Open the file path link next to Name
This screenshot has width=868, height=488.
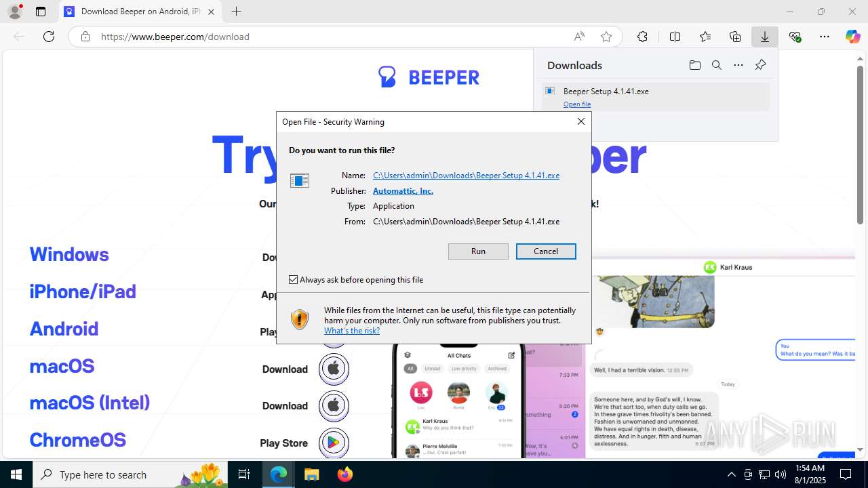coord(466,176)
